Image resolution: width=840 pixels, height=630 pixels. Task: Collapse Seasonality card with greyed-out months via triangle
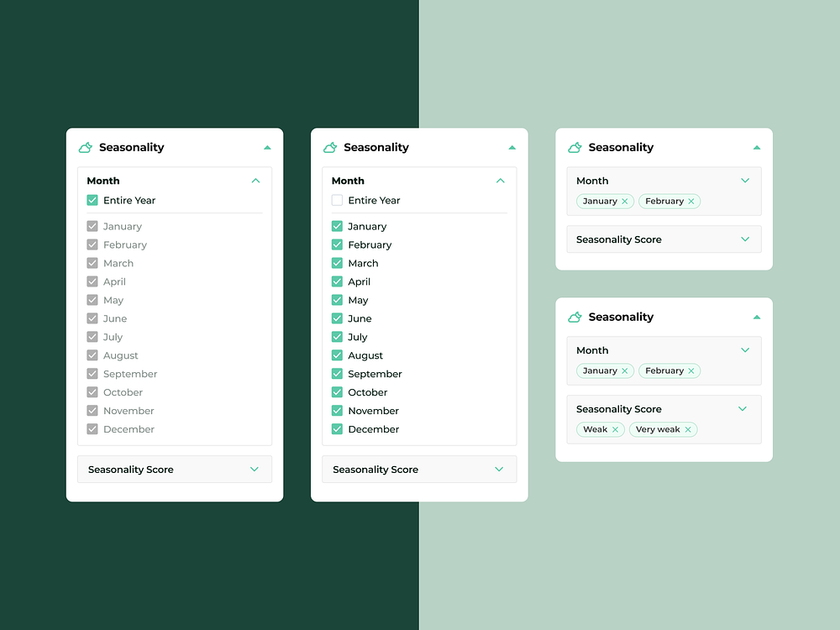(267, 147)
